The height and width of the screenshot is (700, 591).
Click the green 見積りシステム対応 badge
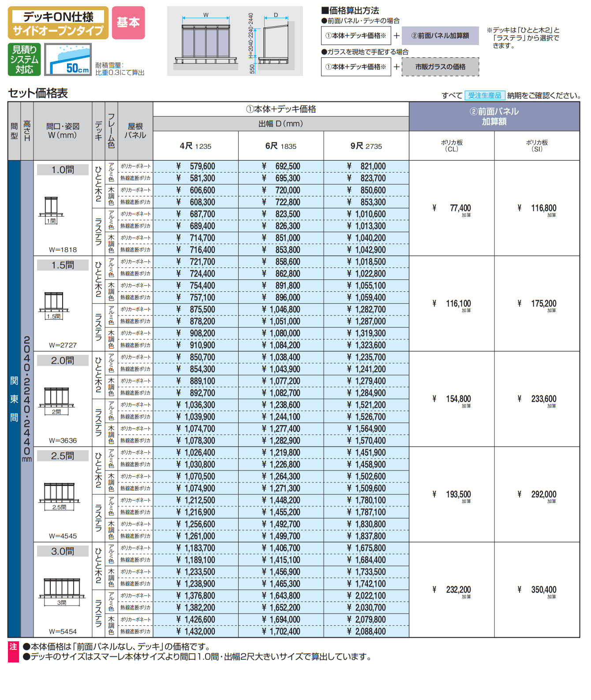pos(24,59)
